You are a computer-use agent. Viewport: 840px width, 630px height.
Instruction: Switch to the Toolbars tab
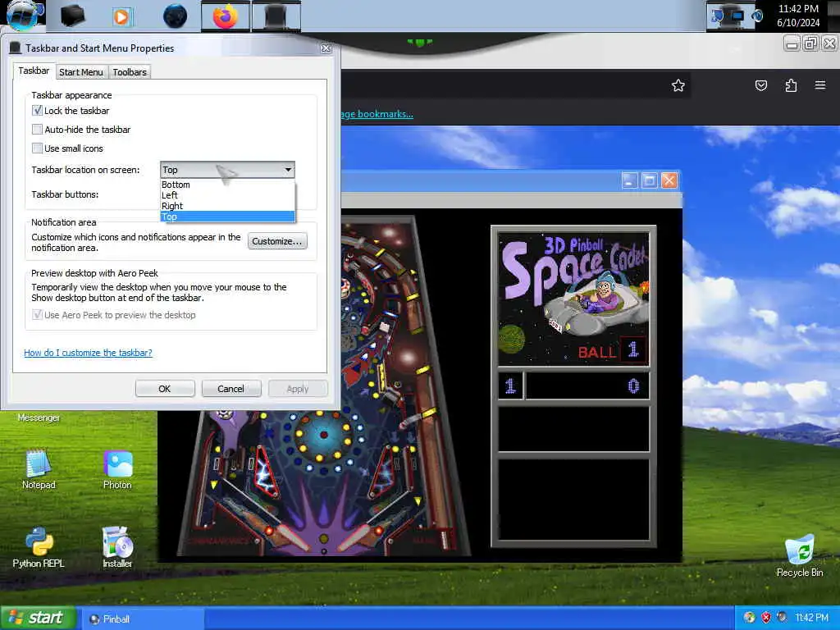[130, 72]
